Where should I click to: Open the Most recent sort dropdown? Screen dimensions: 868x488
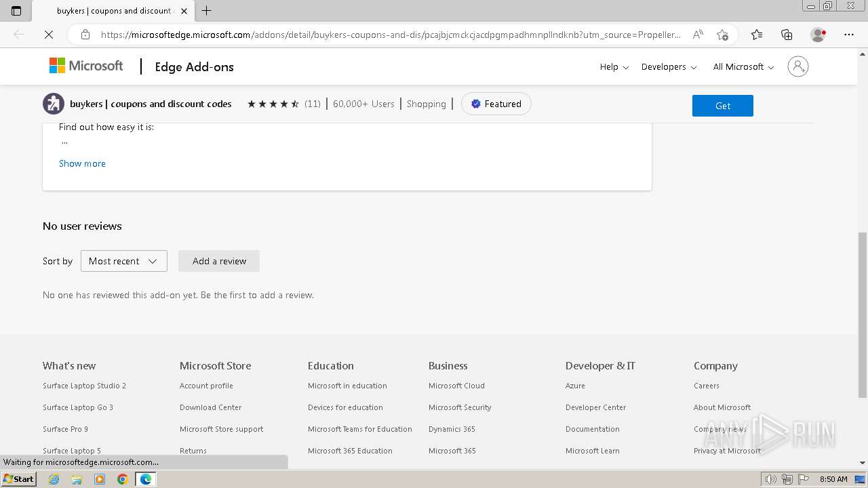[123, 261]
